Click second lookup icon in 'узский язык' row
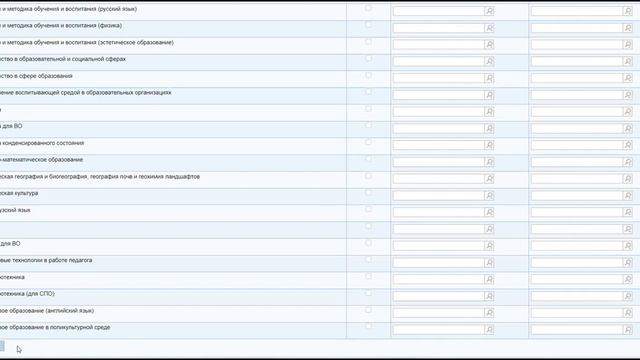Screen dimensions: 640x360 [x=627, y=212]
